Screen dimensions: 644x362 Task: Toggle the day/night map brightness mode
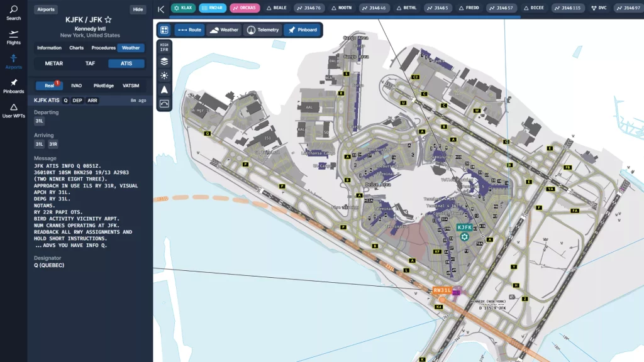pyautogui.click(x=164, y=75)
